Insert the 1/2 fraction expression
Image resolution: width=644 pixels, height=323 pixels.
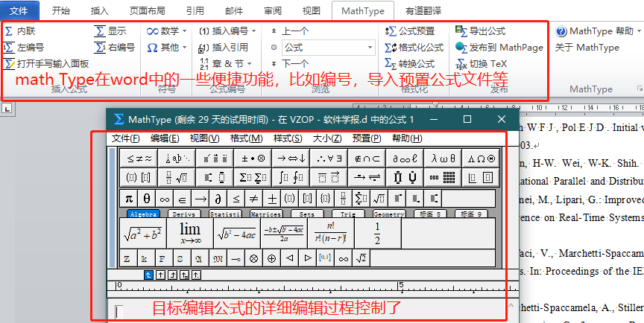coord(378,234)
